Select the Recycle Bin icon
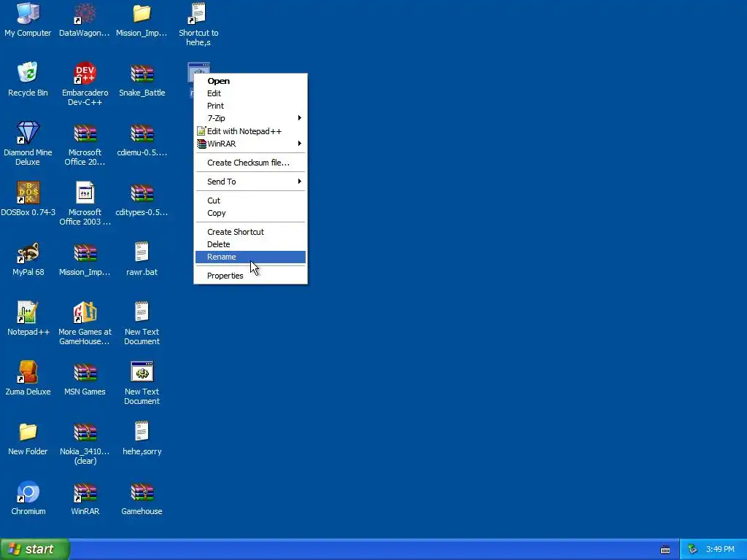Viewport: 747px width, 560px height. [28, 74]
